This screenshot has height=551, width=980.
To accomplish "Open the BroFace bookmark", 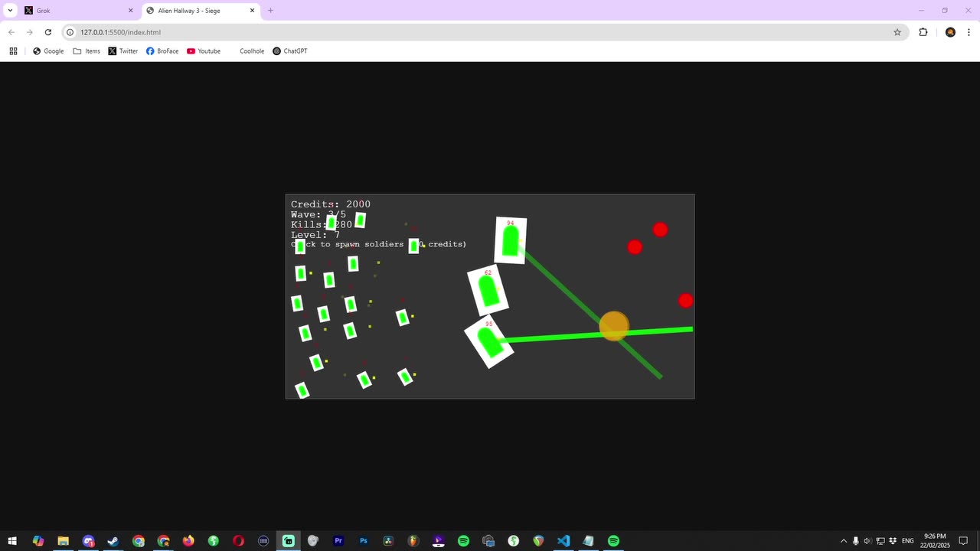I will tap(162, 51).
